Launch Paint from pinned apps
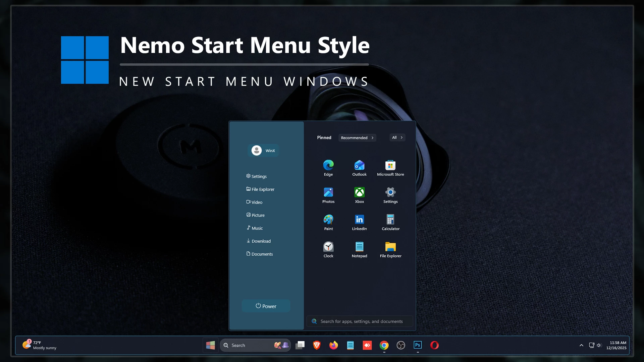This screenshot has width=644, height=362. [x=328, y=222]
